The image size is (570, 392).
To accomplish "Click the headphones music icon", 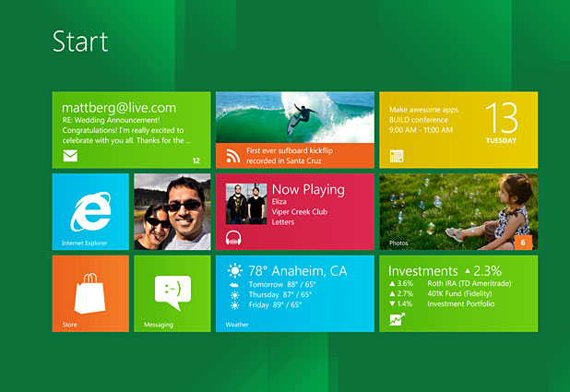I will point(233,238).
